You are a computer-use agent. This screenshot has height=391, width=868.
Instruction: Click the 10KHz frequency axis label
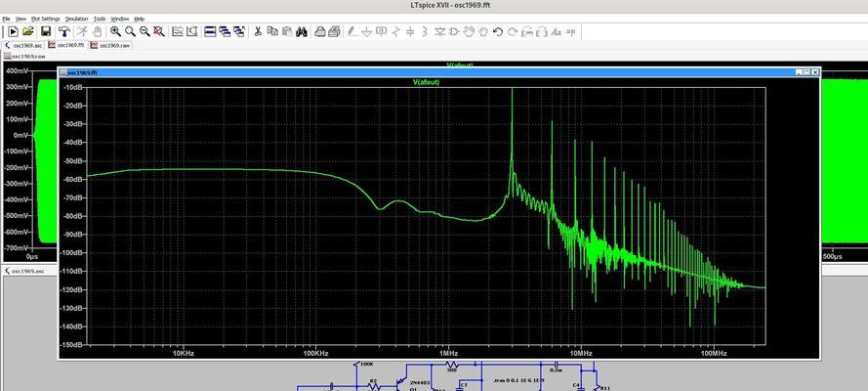tap(184, 353)
